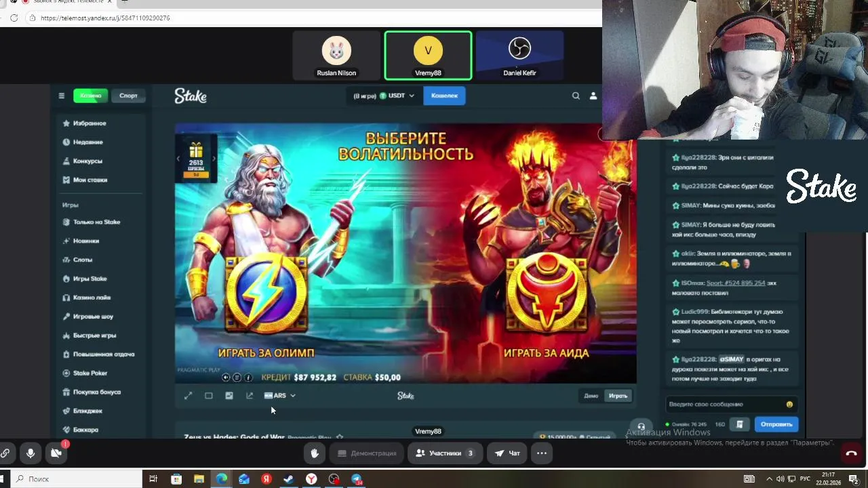Image resolution: width=868 pixels, height=488 pixels.
Task: Open Windows Task View
Action: coord(153,479)
